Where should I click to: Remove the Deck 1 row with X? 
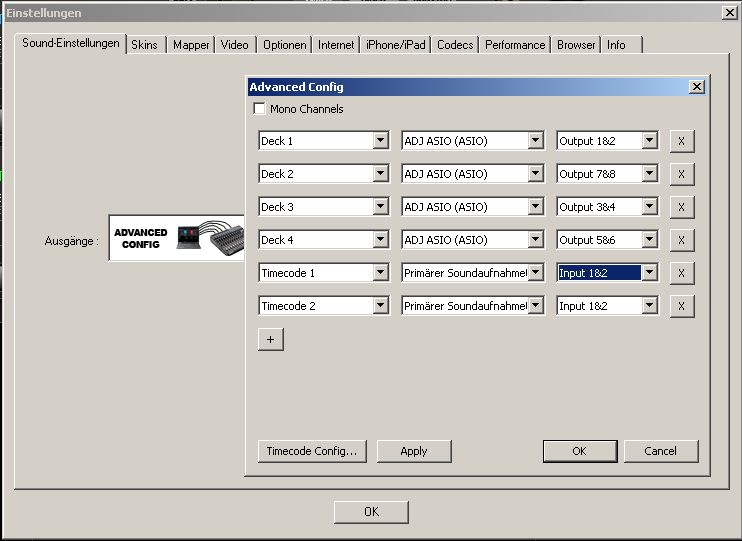click(x=681, y=141)
